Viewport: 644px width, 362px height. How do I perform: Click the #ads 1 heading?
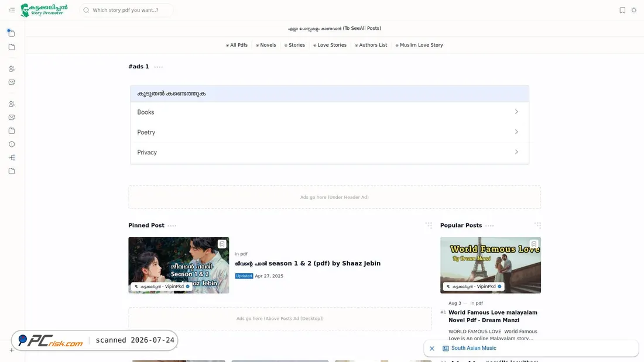(138, 67)
